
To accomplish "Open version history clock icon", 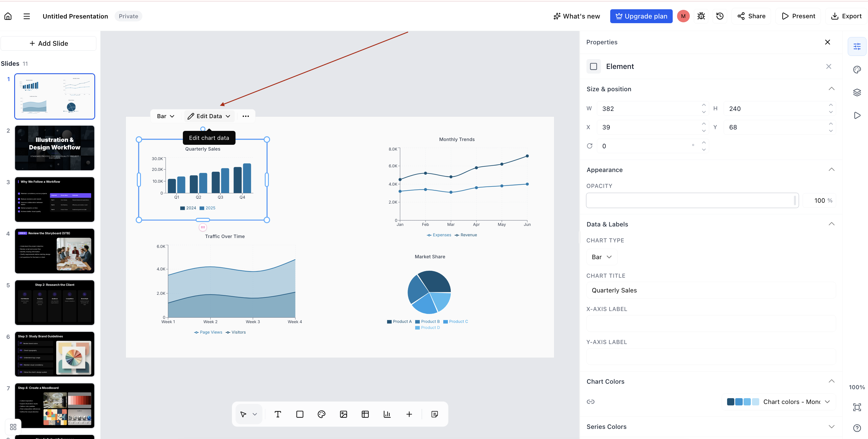I will pos(720,16).
